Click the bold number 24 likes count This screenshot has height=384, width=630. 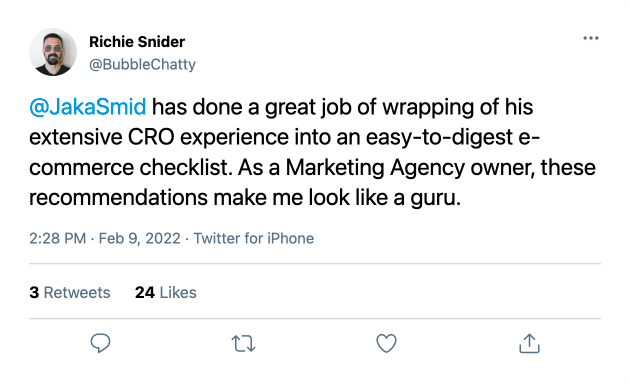pos(145,292)
